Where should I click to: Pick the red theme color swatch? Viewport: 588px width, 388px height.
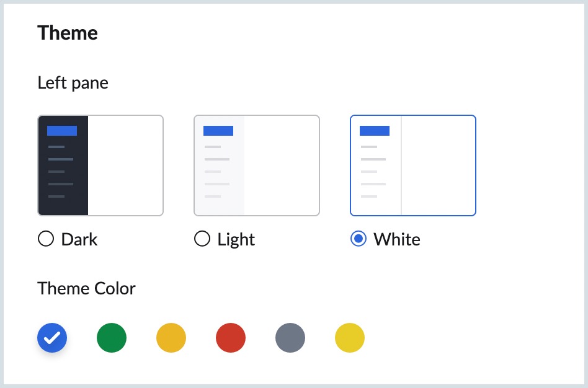(231, 338)
